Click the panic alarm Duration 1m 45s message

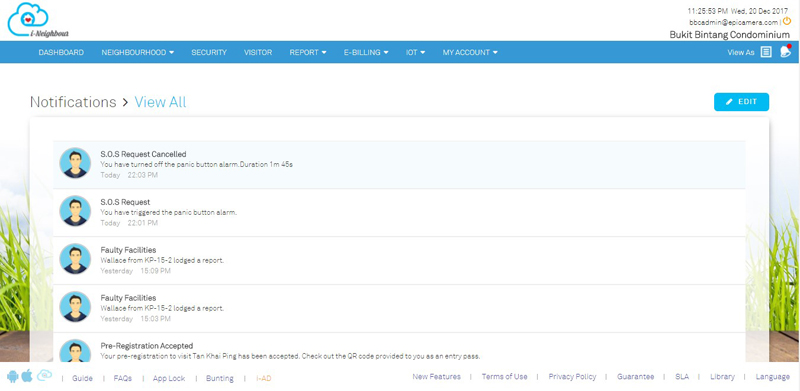[x=196, y=164]
